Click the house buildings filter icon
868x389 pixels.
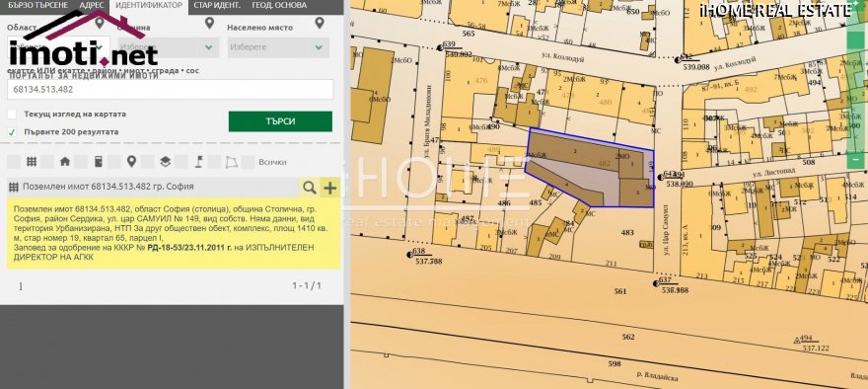(x=65, y=162)
